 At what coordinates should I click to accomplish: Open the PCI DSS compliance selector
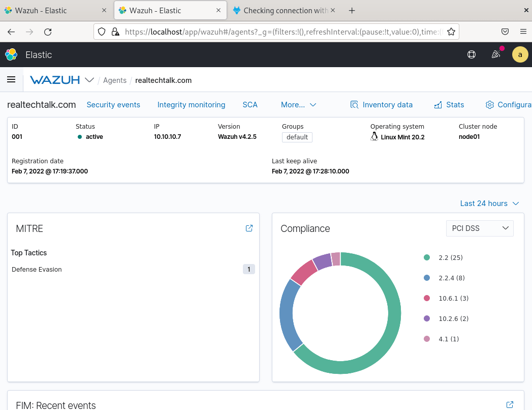pos(479,228)
